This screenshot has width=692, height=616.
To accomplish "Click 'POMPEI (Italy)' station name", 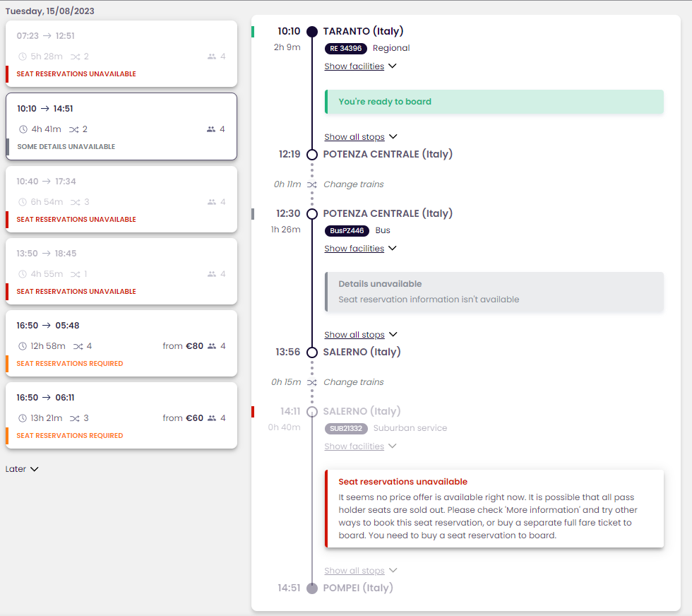I will click(x=358, y=588).
